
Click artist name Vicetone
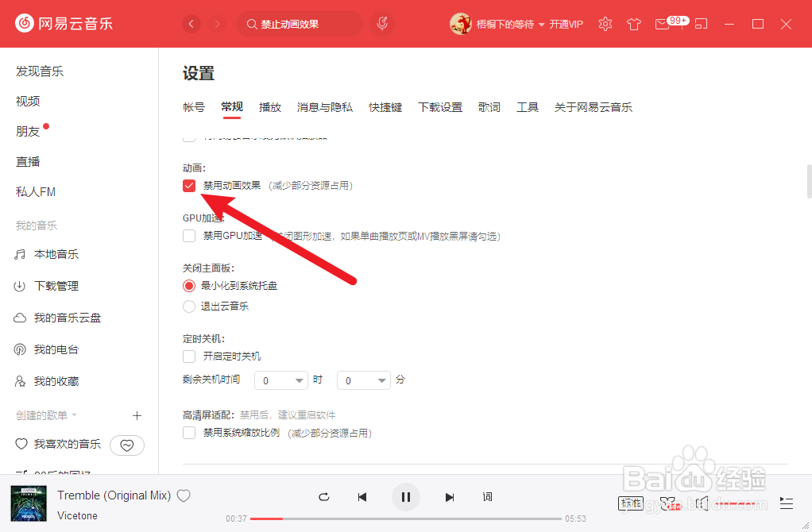point(77,515)
